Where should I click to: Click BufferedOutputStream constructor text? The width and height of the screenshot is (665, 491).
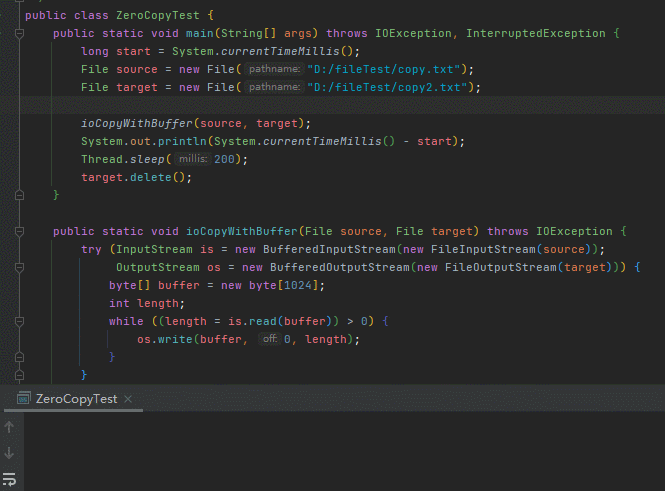coord(340,267)
